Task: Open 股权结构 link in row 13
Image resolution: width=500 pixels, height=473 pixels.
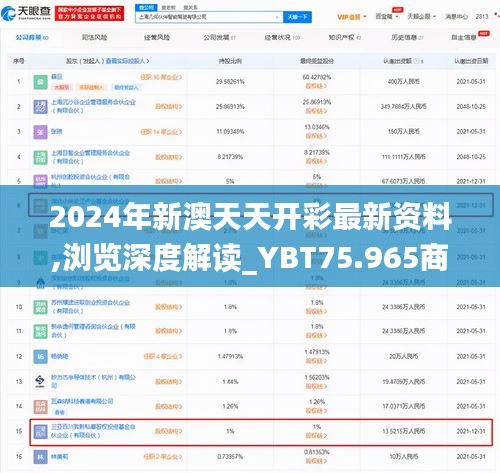Action: (x=169, y=381)
